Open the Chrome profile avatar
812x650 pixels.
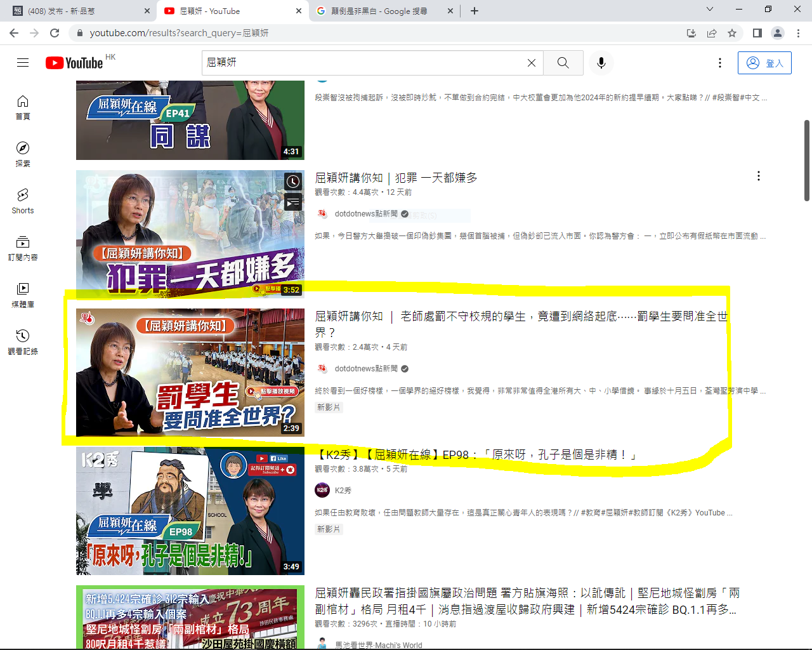click(778, 33)
